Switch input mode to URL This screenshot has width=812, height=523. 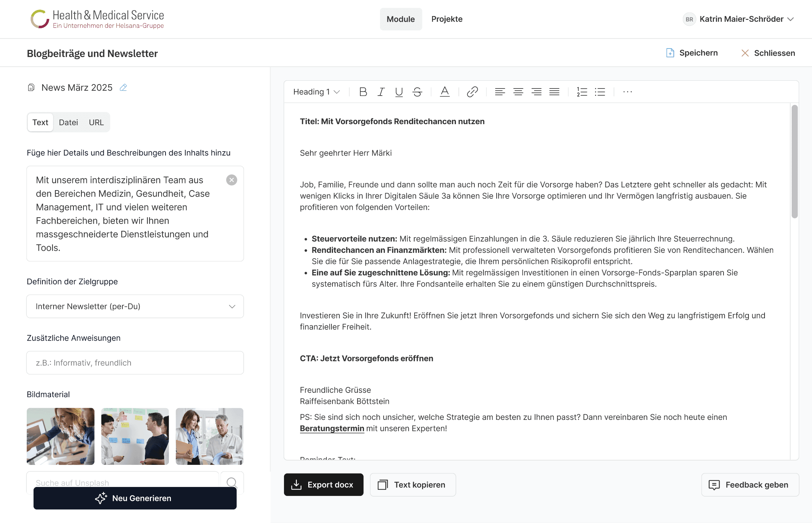pyautogui.click(x=96, y=122)
